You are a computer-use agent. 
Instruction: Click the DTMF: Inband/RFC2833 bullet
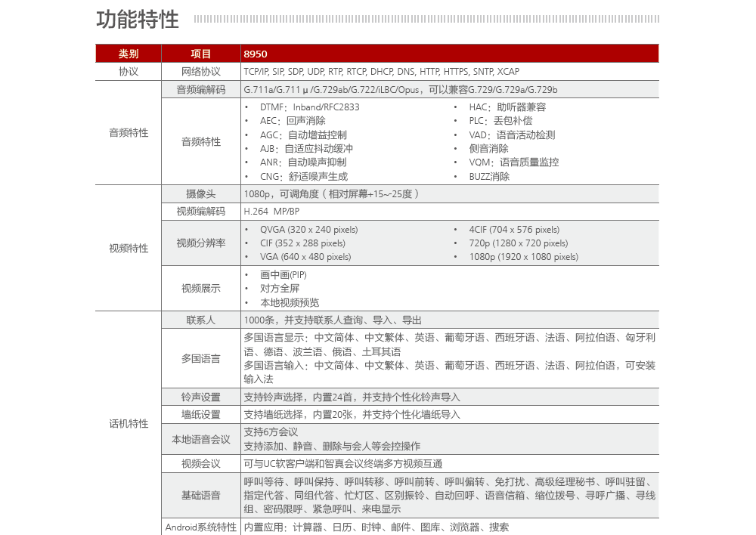click(309, 107)
